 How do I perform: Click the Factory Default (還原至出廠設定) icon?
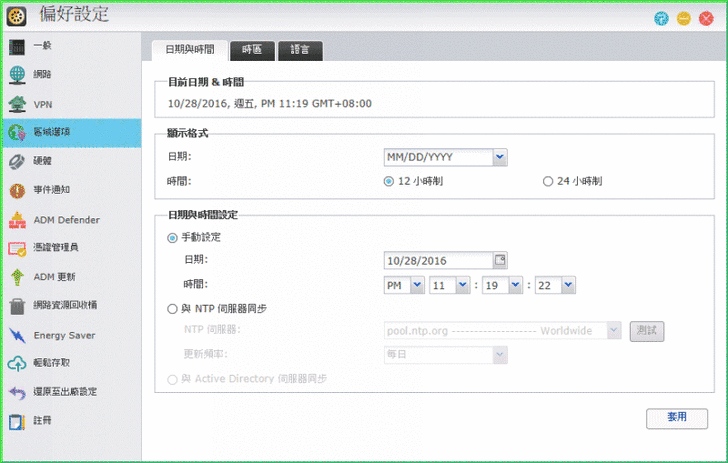coord(17,392)
